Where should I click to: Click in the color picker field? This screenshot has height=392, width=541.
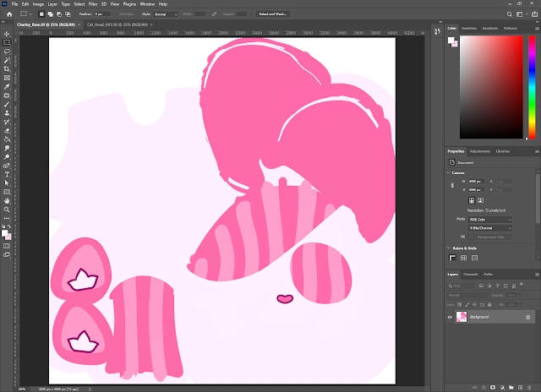click(x=491, y=87)
